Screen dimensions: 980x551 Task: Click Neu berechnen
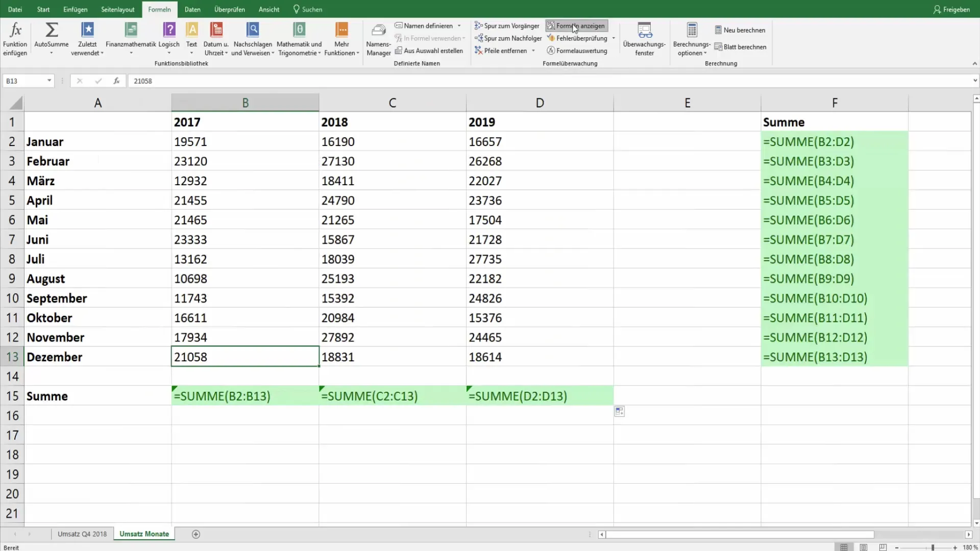click(x=740, y=30)
